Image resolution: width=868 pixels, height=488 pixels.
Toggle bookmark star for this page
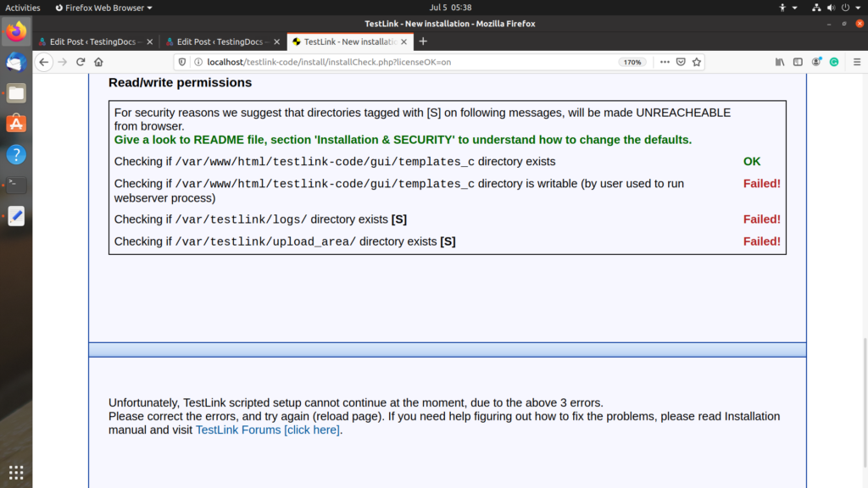[x=697, y=62]
